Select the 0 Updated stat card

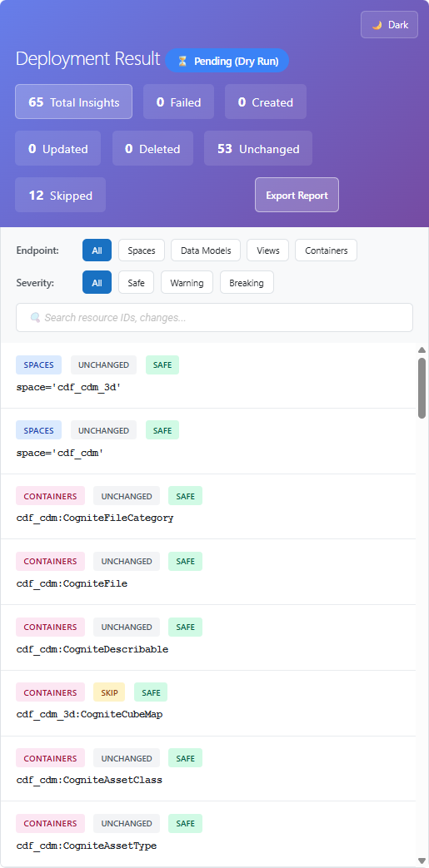coord(57,148)
